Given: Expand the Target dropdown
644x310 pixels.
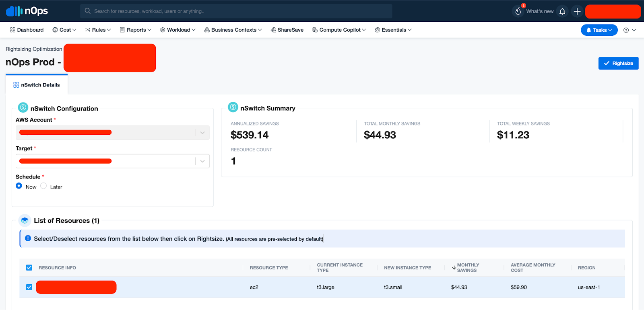Looking at the screenshot, I should coord(202,161).
